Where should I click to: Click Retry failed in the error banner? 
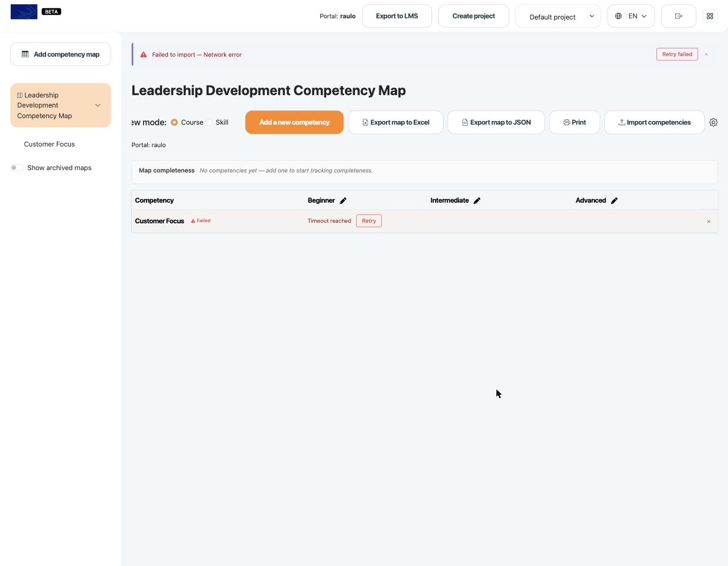pyautogui.click(x=677, y=54)
